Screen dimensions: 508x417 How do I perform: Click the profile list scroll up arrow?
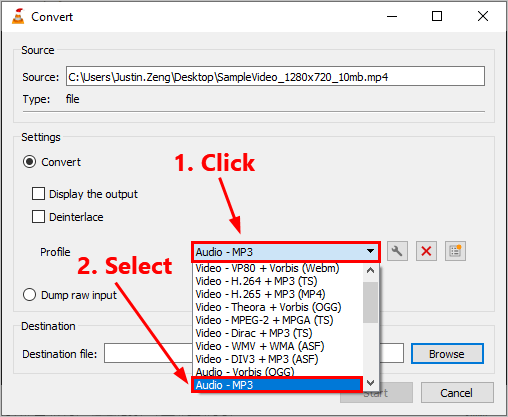pyautogui.click(x=370, y=270)
